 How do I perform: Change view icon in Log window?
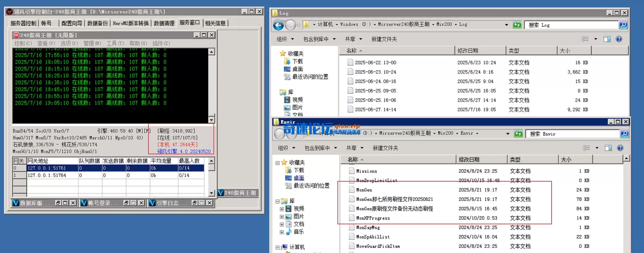pyautogui.click(x=585, y=39)
